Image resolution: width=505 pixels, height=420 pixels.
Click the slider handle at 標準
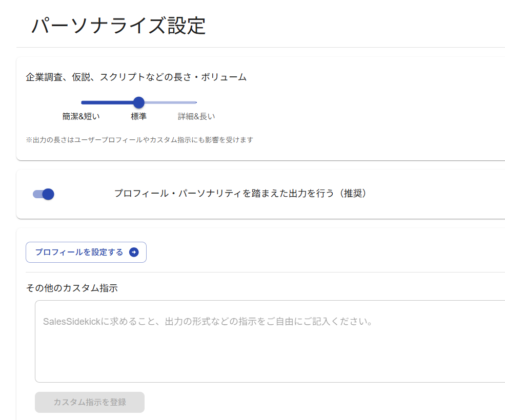pos(138,102)
